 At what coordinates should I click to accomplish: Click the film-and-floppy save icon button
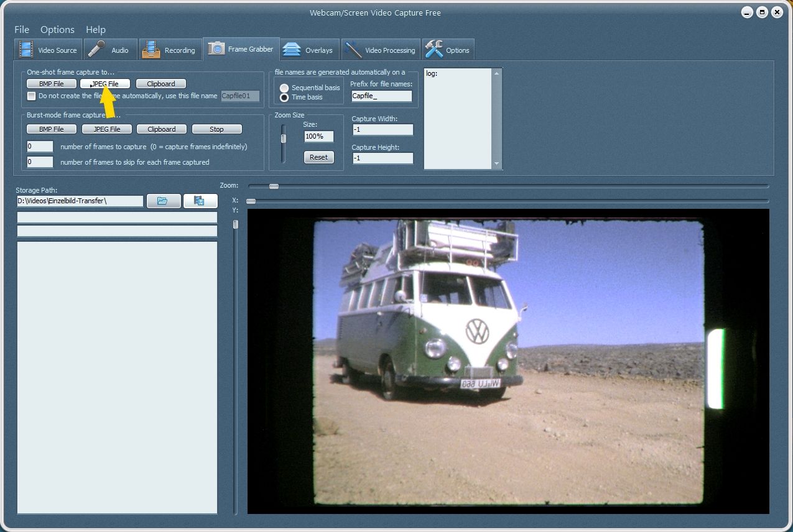point(200,201)
